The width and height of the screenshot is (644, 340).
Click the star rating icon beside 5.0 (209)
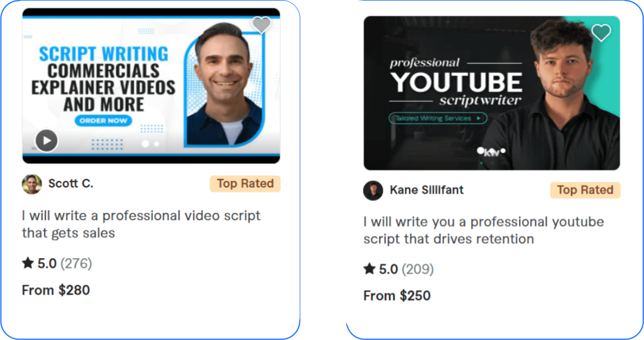(370, 269)
